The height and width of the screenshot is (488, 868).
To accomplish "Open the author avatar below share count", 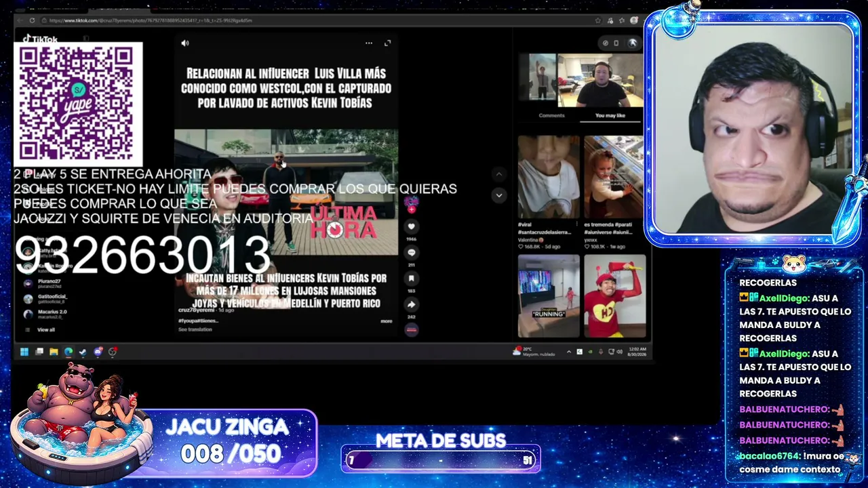I will pos(411,329).
